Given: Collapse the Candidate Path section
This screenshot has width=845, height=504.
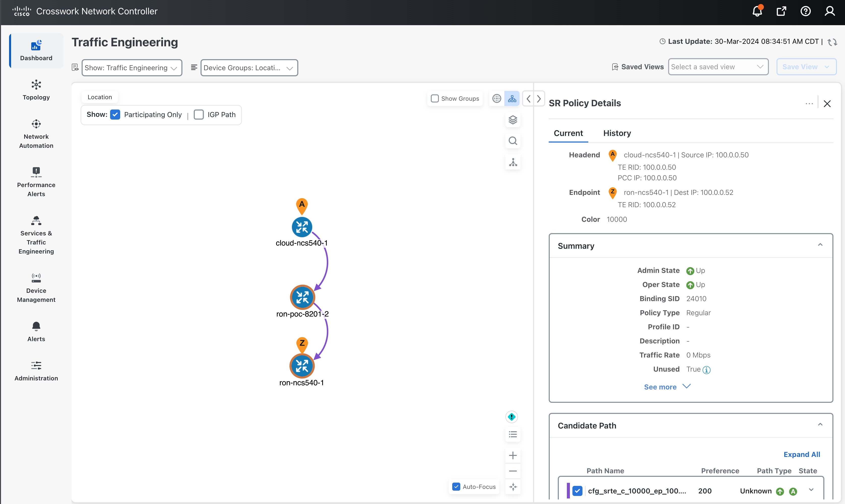Looking at the screenshot, I should pyautogui.click(x=820, y=424).
